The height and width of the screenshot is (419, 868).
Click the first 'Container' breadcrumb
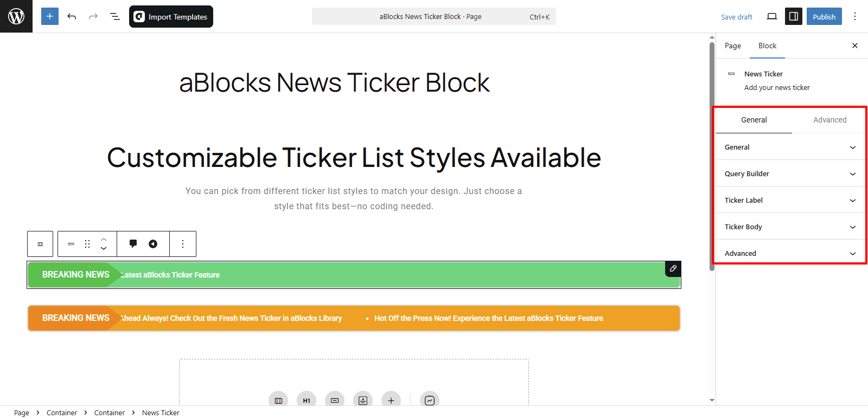[62, 412]
